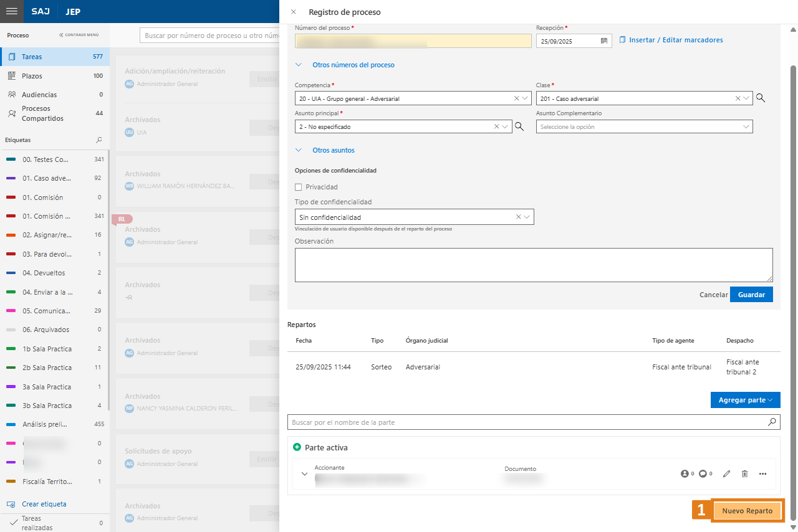Click the Nuevo Reparto button
The image size is (798, 532).
tap(747, 511)
